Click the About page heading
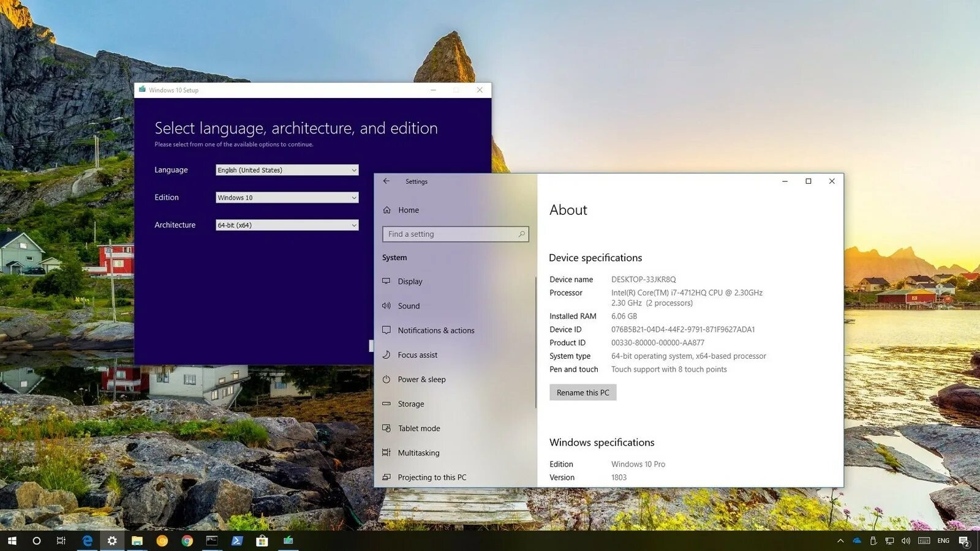 pos(568,210)
